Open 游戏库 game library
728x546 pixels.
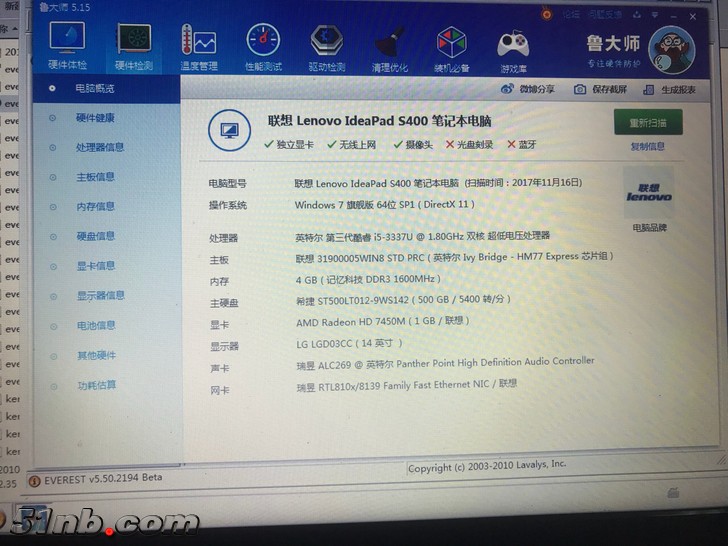click(513, 51)
